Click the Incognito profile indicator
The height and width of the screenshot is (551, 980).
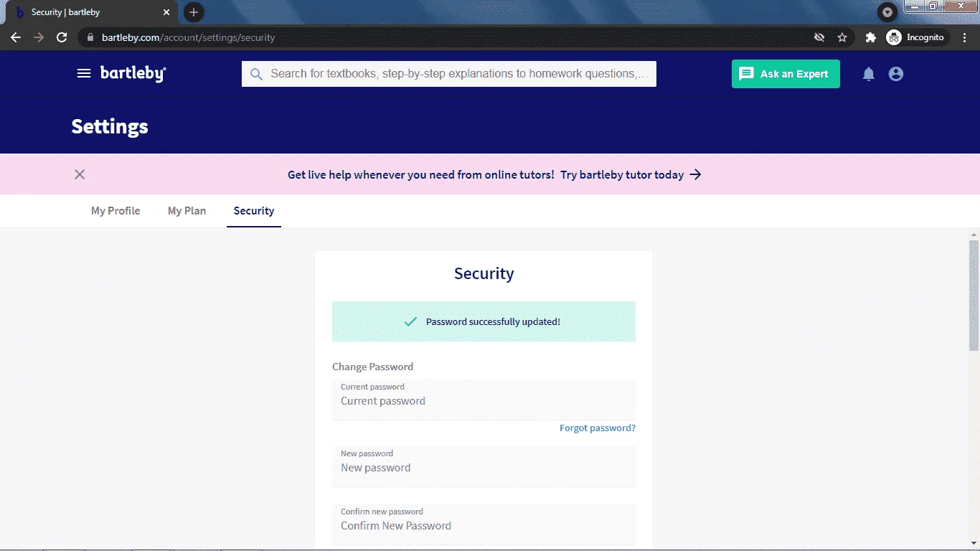tap(917, 37)
